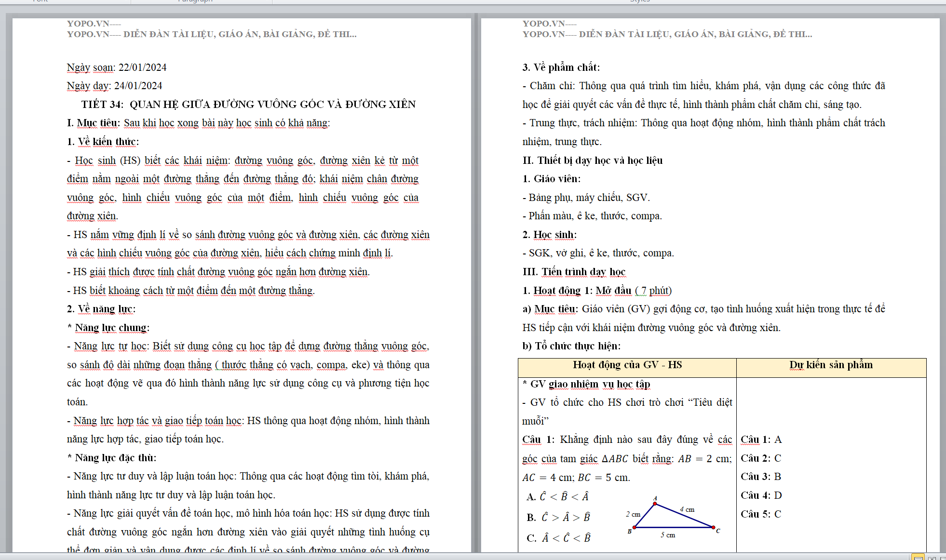Click the heading 'II. Thiết bị dạy học và học liệu'
This screenshot has height=560, width=946.
[x=593, y=160]
